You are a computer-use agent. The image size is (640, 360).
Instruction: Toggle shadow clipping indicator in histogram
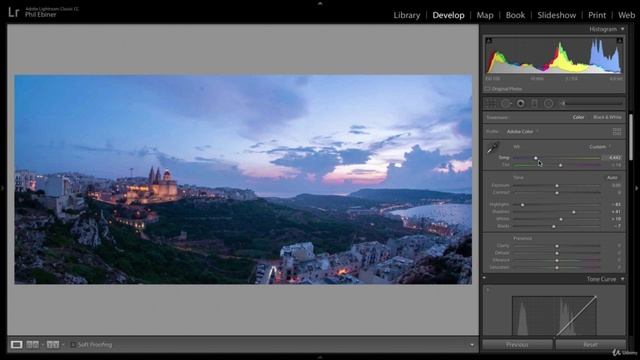coord(489,40)
